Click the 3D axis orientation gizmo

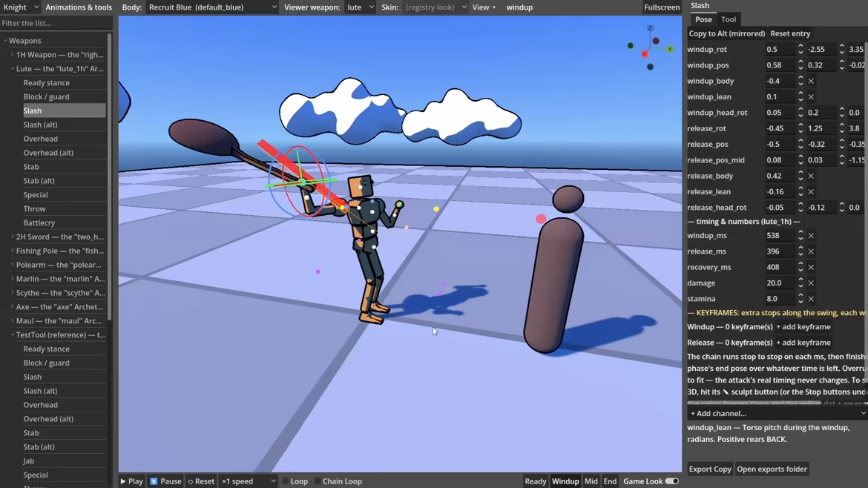click(x=651, y=47)
